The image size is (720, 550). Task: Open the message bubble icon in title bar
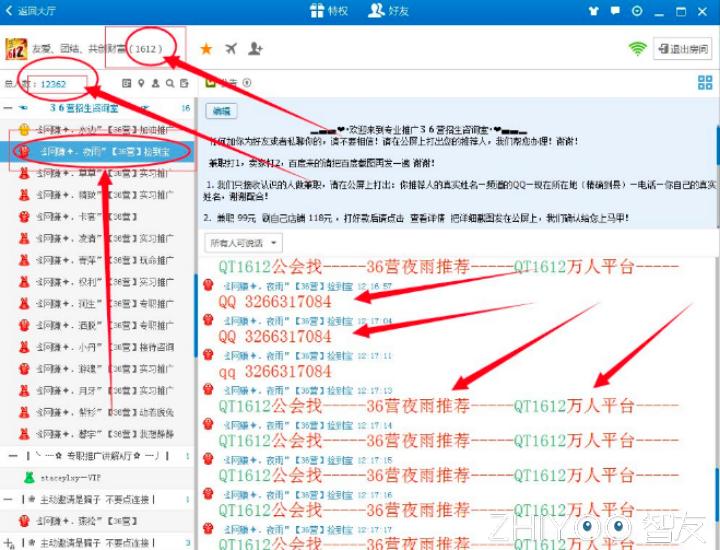(615, 11)
